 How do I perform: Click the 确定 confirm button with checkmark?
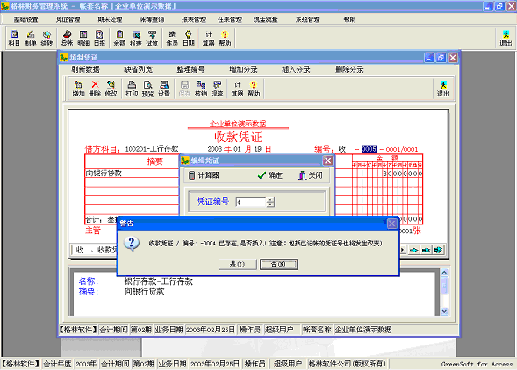pos(270,175)
